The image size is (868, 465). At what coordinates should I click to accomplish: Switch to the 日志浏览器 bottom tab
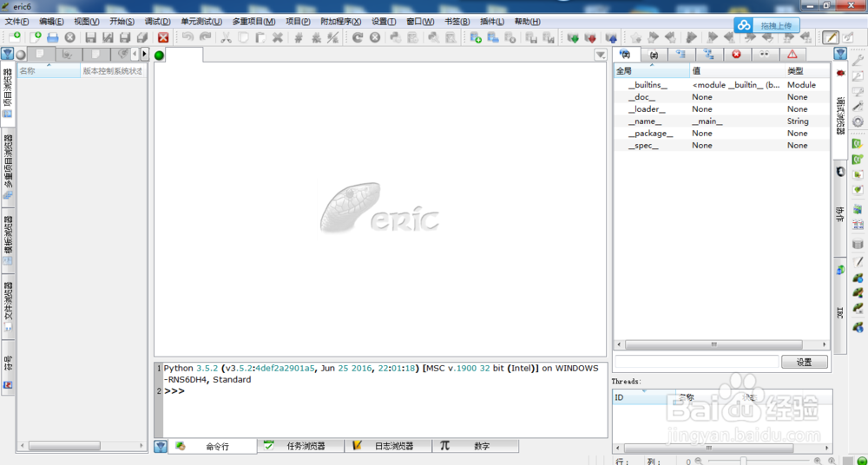pyautogui.click(x=387, y=446)
